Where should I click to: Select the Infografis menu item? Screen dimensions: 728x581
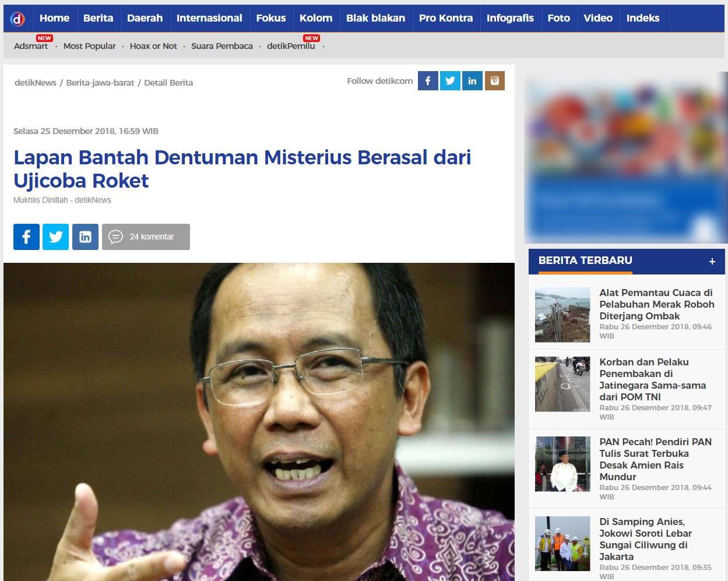(x=510, y=18)
